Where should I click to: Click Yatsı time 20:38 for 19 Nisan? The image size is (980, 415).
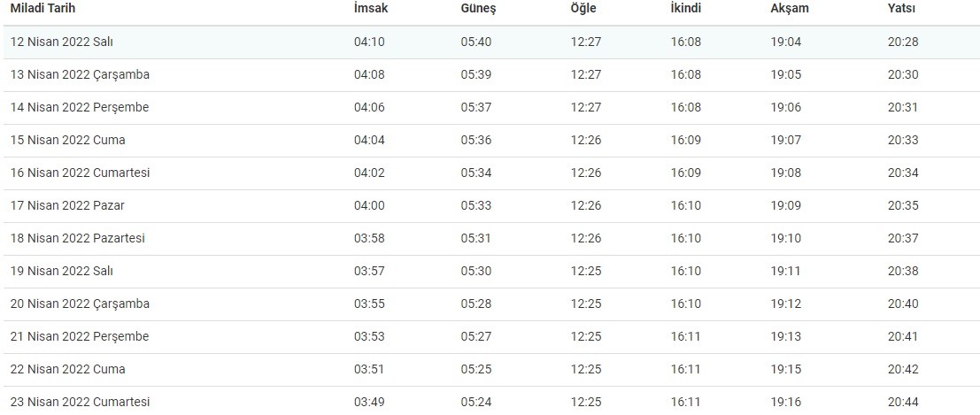coord(903,272)
